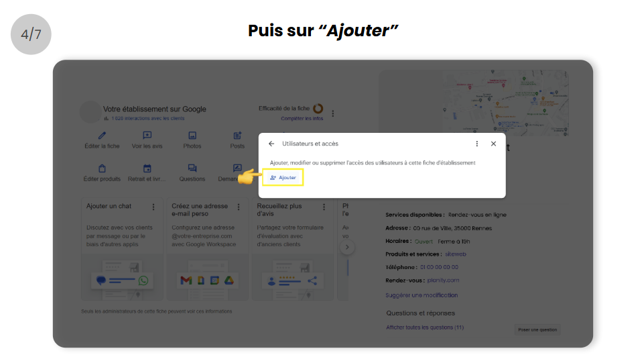Open the Retrait et livraison calendar icon
The image size is (644, 361).
coord(147,168)
